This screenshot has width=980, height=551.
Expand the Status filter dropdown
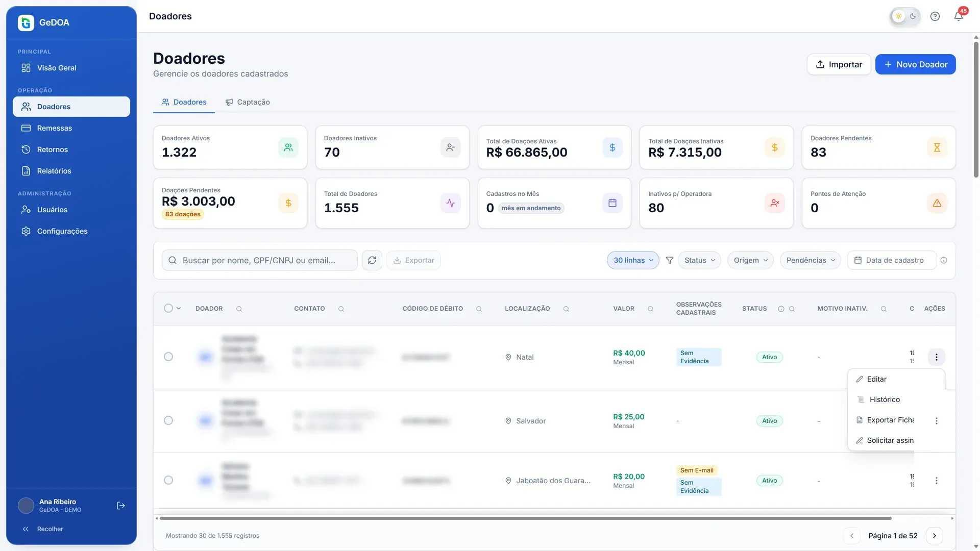tap(699, 260)
